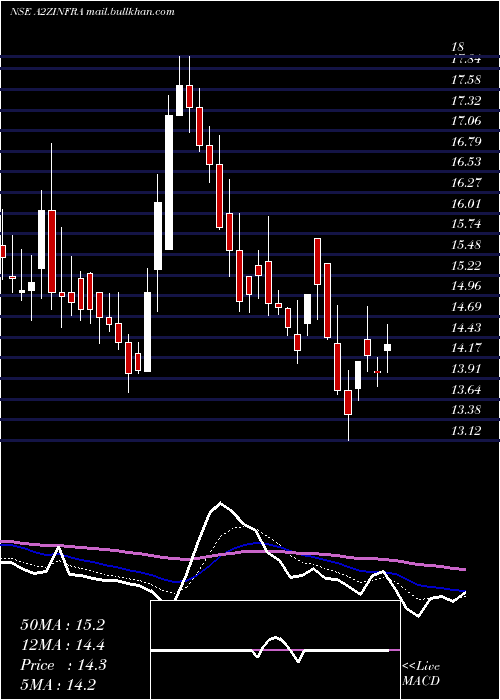Click the 17.32 price axis label
The image size is (500, 700).
click(x=466, y=100)
